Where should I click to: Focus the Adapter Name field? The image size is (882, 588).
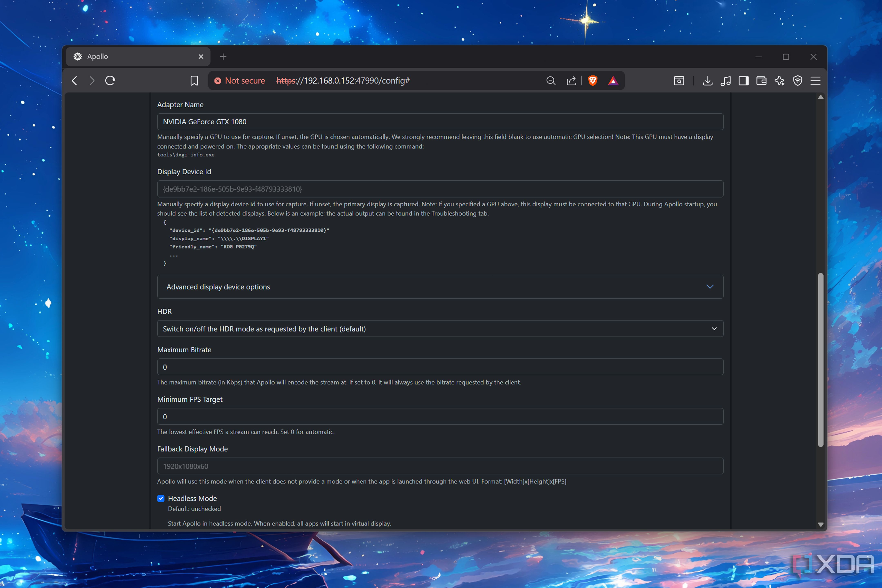click(440, 122)
